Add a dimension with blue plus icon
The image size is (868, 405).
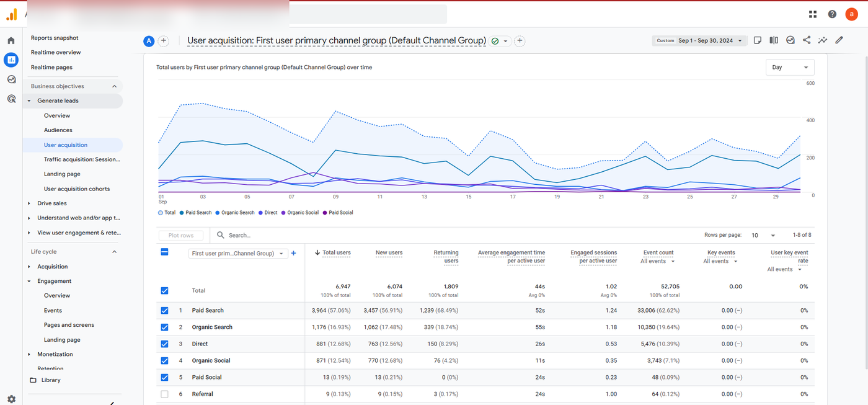pos(293,253)
